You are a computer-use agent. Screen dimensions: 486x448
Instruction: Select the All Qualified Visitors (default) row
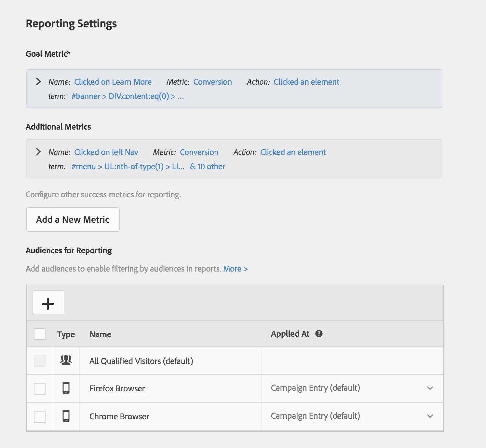[141, 361]
